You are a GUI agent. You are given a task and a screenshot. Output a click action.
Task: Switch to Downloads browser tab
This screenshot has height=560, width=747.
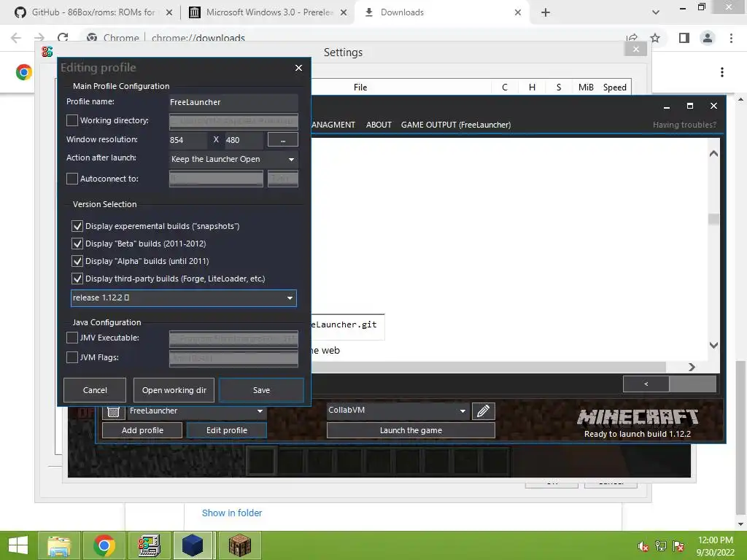pos(442,12)
